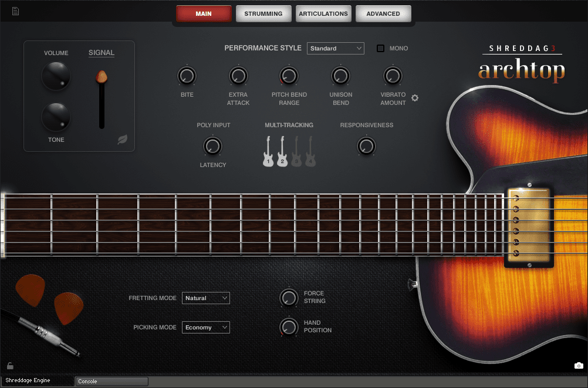The width and height of the screenshot is (588, 388).
Task: Open the Picking Mode dropdown
Action: [205, 327]
